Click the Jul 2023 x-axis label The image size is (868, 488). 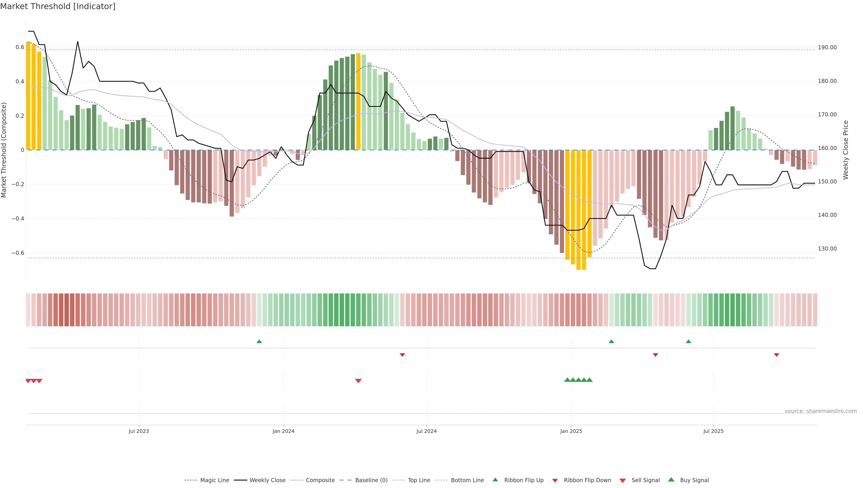tap(139, 431)
